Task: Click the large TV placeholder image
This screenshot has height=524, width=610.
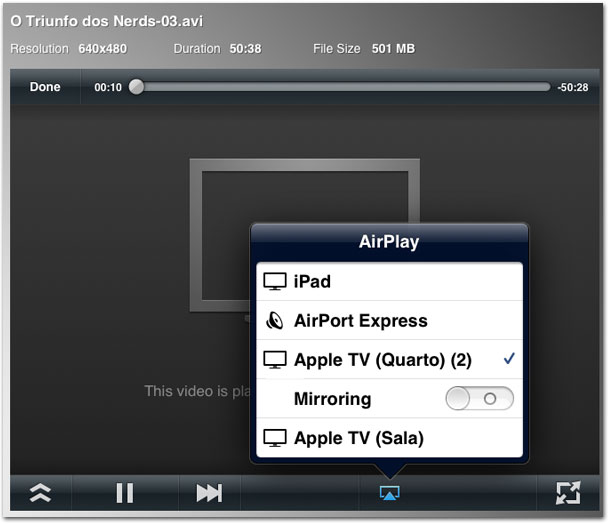Action: [305, 235]
